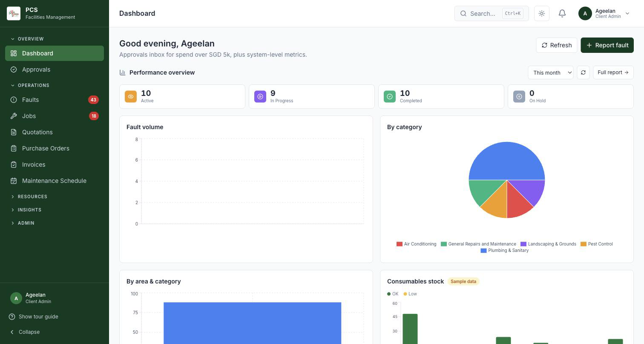The image size is (644, 344).
Task: Expand the Insights sidebar section
Action: (x=26, y=210)
